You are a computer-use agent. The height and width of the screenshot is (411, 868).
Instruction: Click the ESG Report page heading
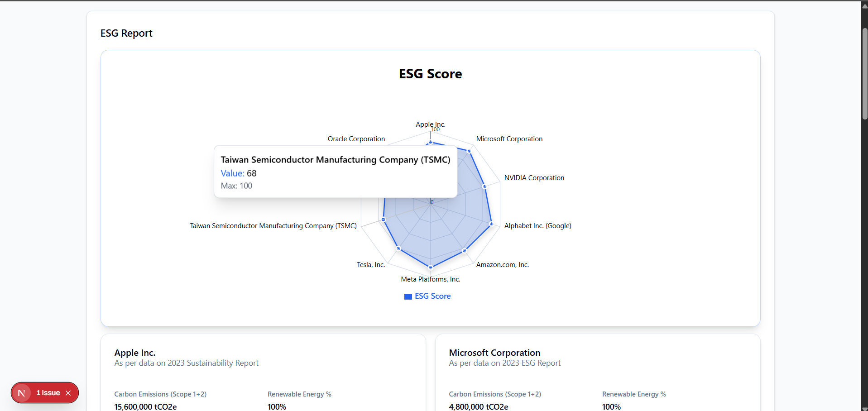126,33
